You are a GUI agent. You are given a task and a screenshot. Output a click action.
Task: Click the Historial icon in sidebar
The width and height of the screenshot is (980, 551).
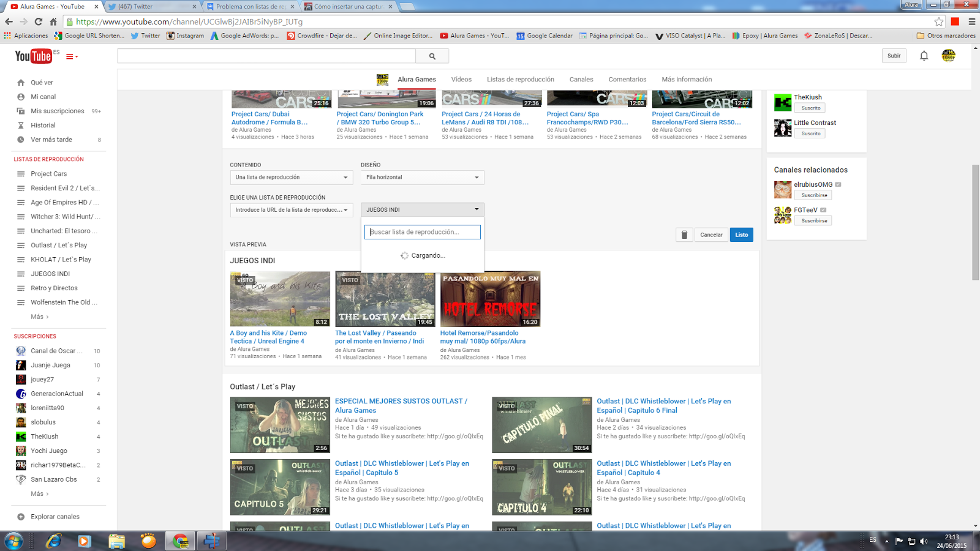tap(21, 126)
